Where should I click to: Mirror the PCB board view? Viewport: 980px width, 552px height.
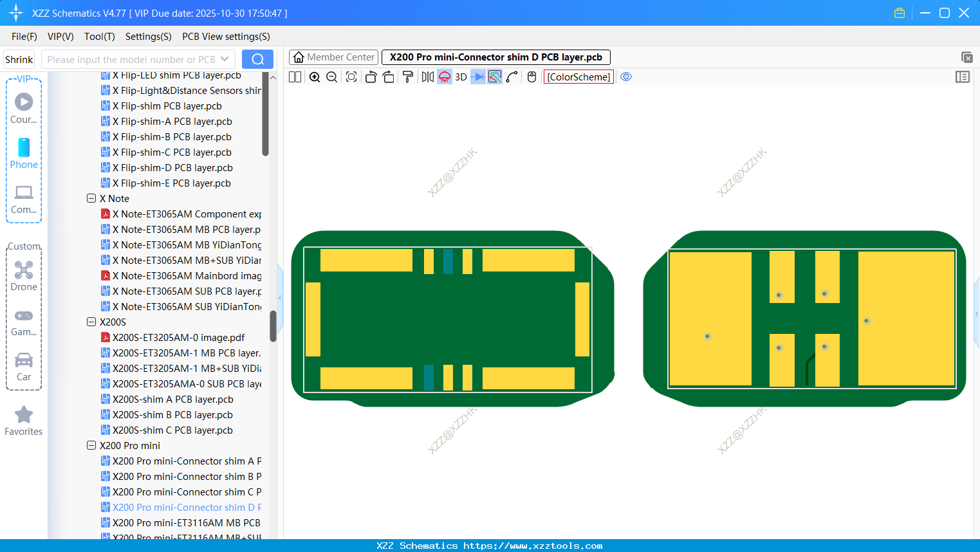[426, 77]
